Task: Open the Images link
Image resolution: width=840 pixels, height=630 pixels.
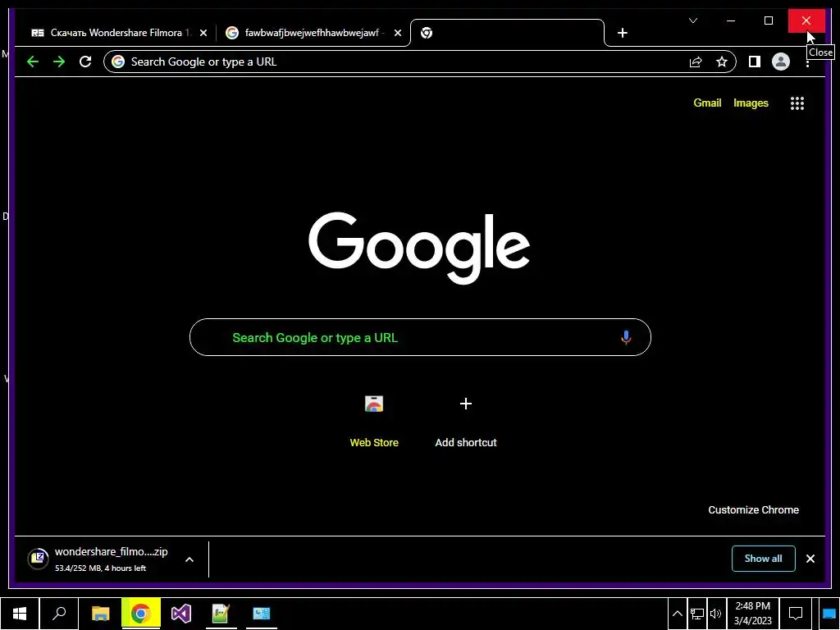Action: (751, 103)
